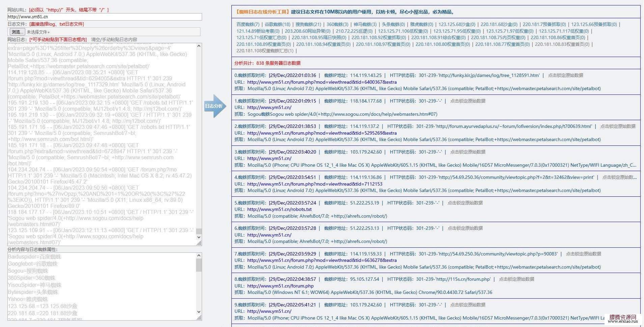The image size is (644, 327).
Task: Click 点击锁定原始数据 on entry 0
Action: (x=566, y=75)
